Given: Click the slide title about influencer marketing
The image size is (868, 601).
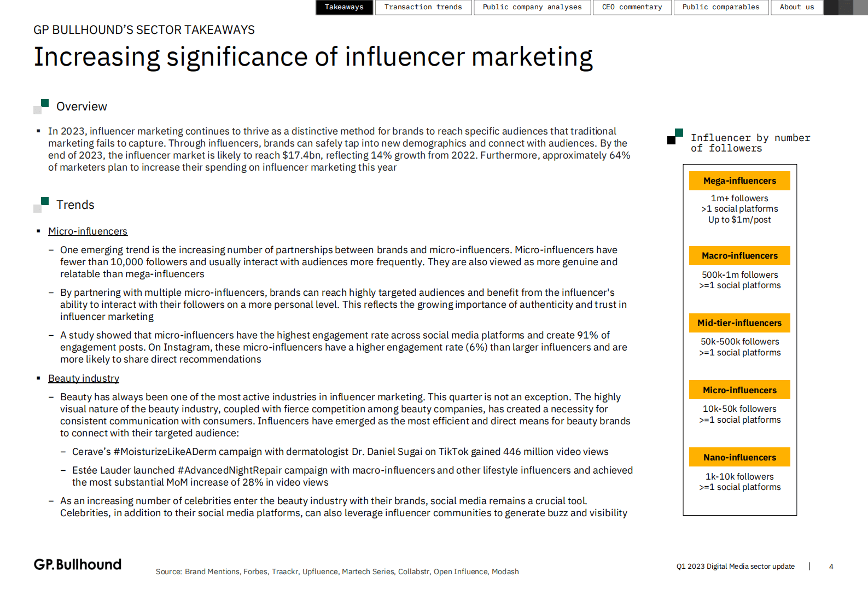Looking at the screenshot, I should [x=313, y=57].
